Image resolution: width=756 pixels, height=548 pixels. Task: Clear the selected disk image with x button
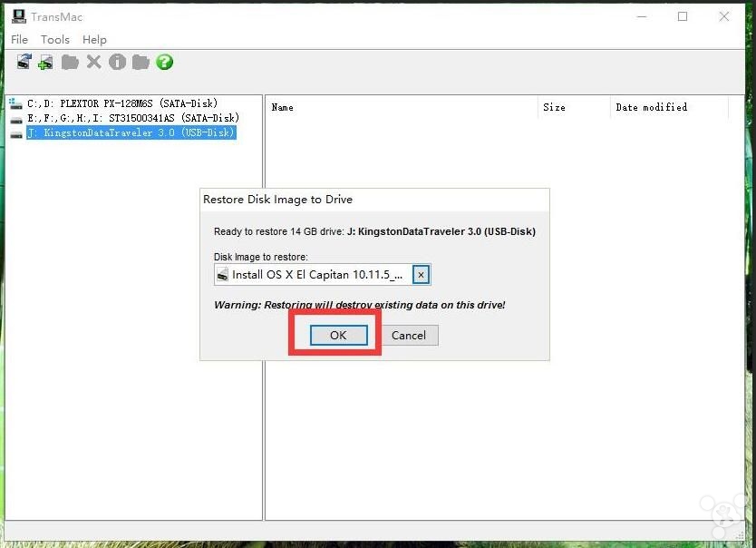[x=421, y=275]
